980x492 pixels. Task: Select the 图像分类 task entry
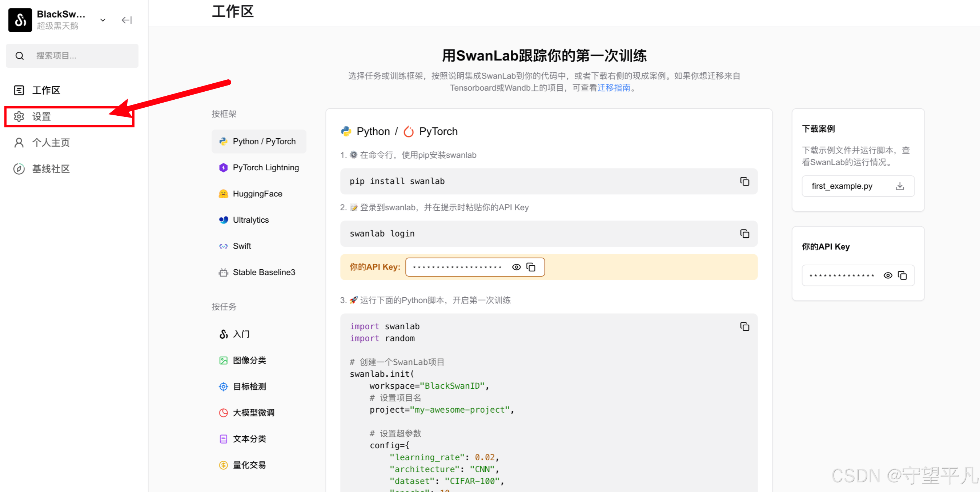coord(249,360)
